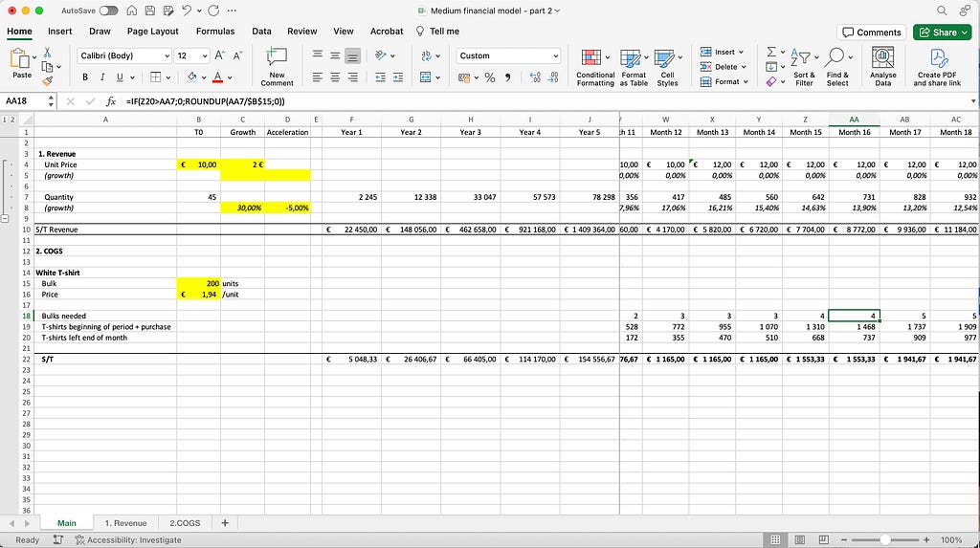Open Format as Table
The width and height of the screenshot is (980, 548).
tap(634, 67)
